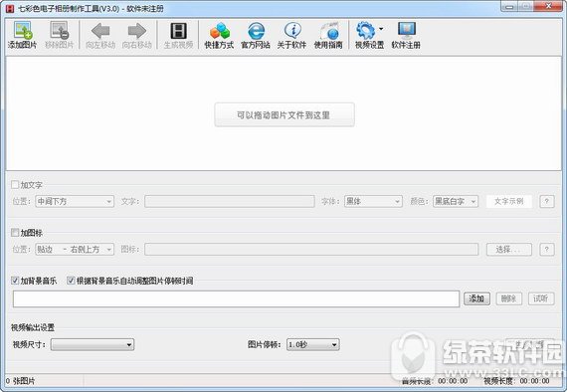Click the 选择... (choose) icon file button
Image resolution: width=567 pixels, height=392 pixels.
pyautogui.click(x=508, y=249)
